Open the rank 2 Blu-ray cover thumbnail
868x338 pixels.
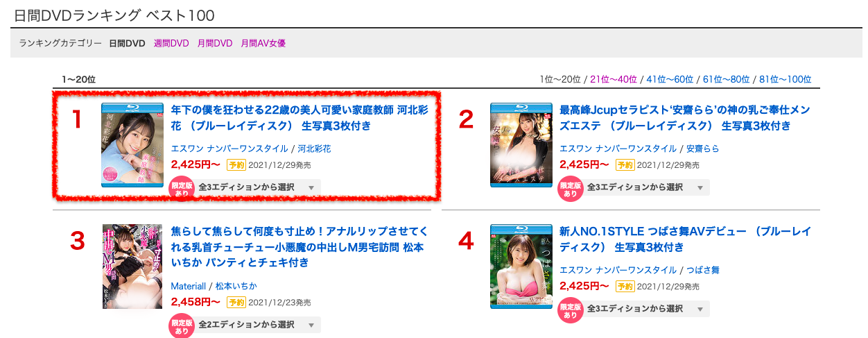coord(521,145)
